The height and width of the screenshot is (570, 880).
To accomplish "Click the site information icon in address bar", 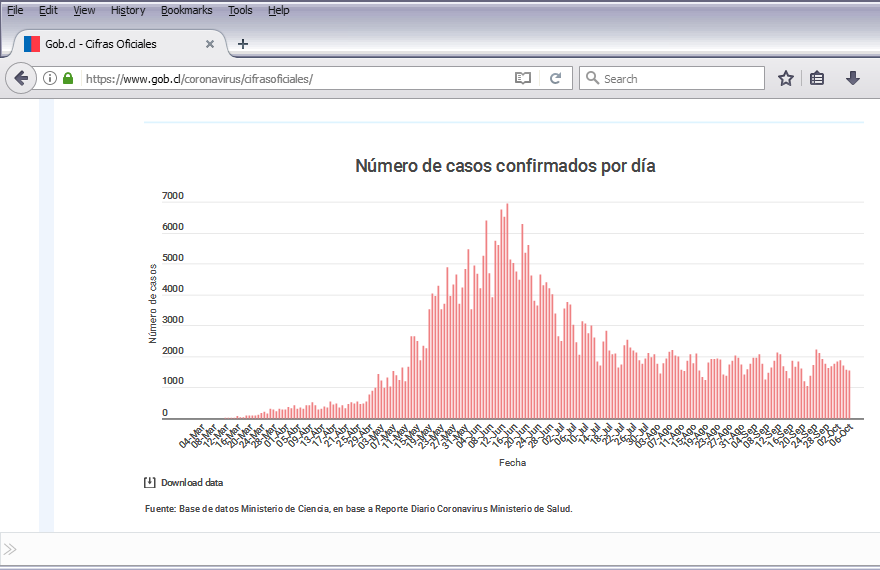I will (x=50, y=78).
